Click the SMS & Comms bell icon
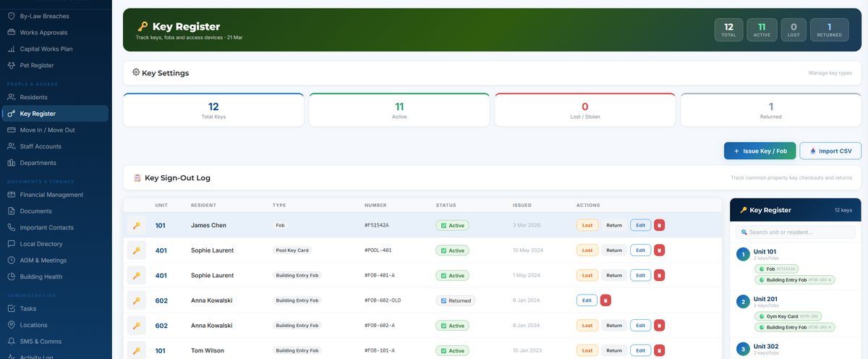This screenshot has height=359, width=868. pos(12,342)
